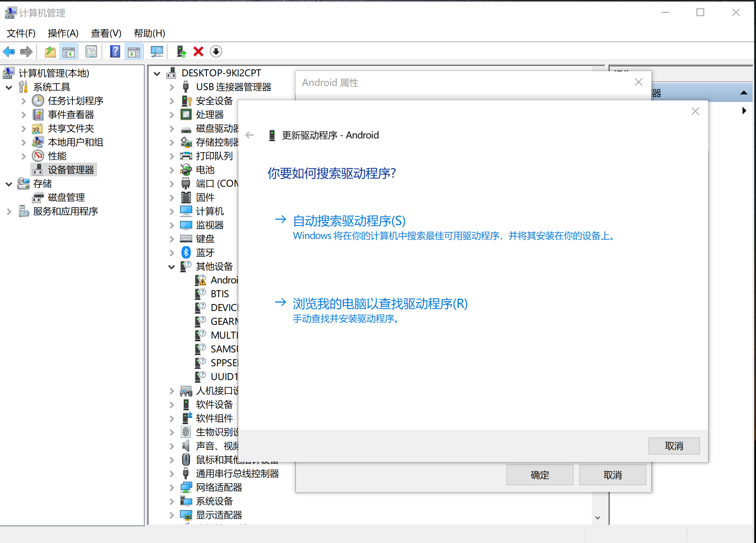
Task: Click the blue Back arrow toolbar icon
Action: [x=9, y=51]
